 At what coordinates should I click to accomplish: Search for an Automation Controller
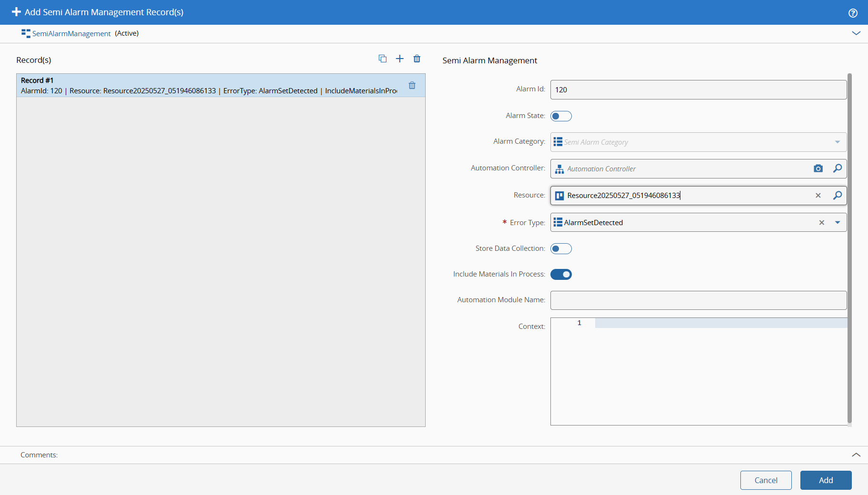pyautogui.click(x=837, y=168)
